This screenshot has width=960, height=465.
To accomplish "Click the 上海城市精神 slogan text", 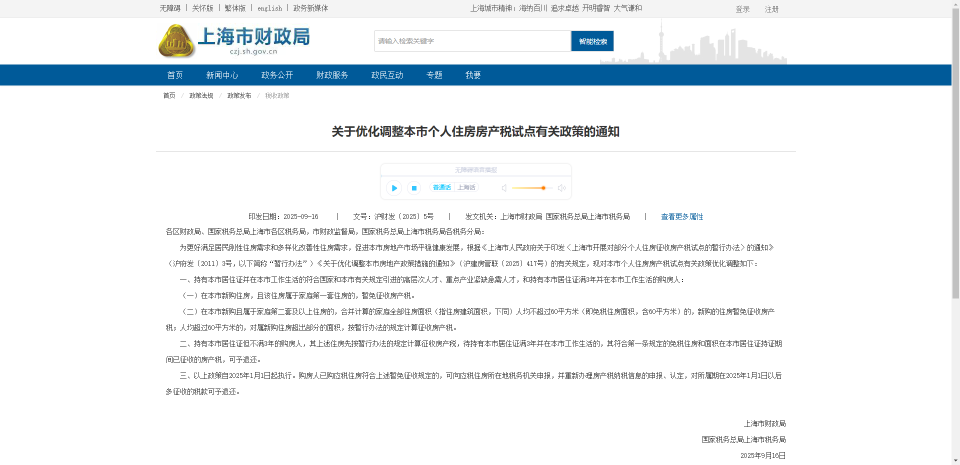I will click(x=556, y=9).
